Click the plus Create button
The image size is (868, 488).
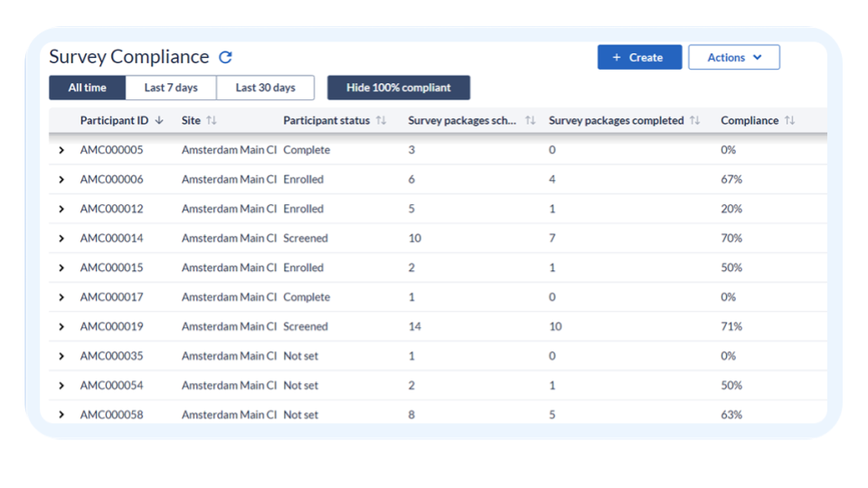[x=639, y=57]
